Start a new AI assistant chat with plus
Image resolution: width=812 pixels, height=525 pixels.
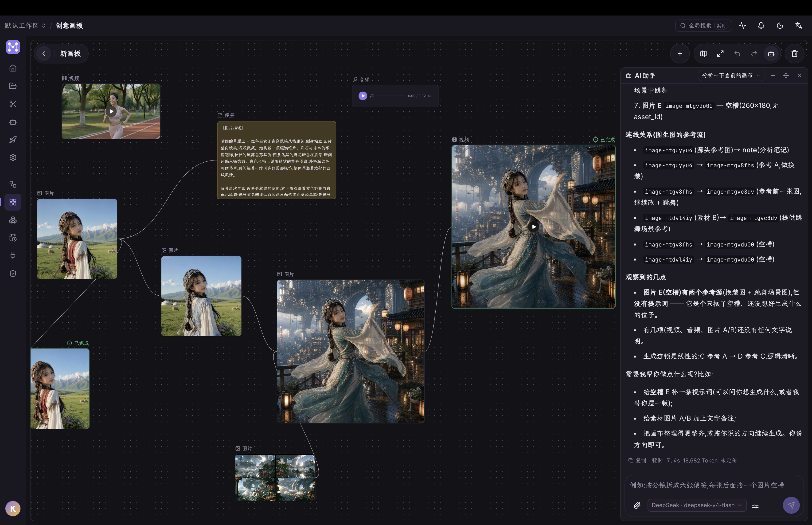[773, 75]
